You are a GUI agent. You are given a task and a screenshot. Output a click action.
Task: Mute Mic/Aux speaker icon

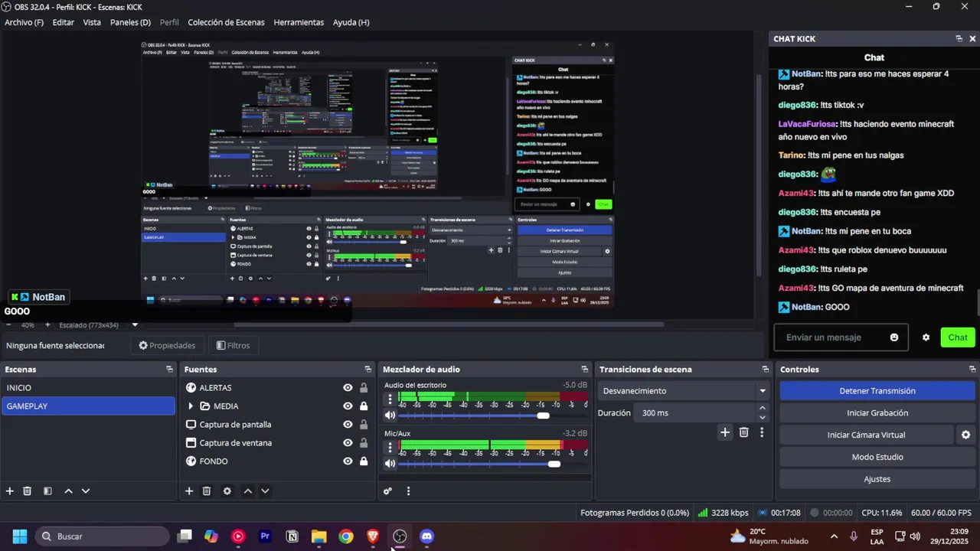(390, 464)
